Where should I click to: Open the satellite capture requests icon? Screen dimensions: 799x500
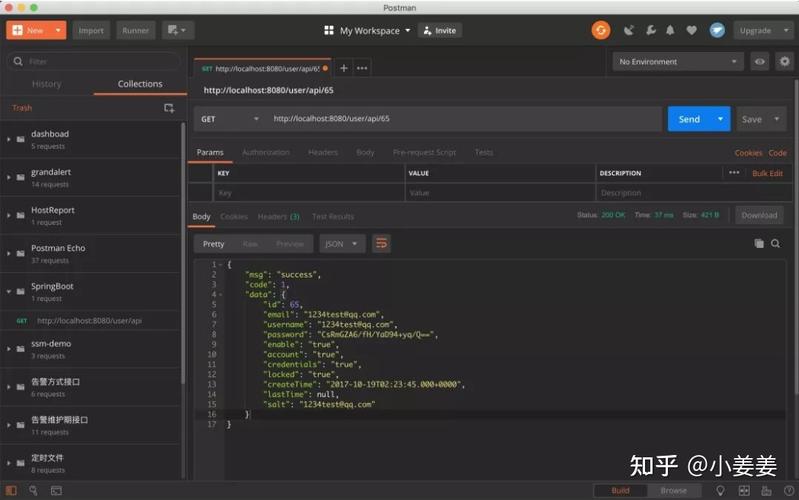(x=629, y=31)
